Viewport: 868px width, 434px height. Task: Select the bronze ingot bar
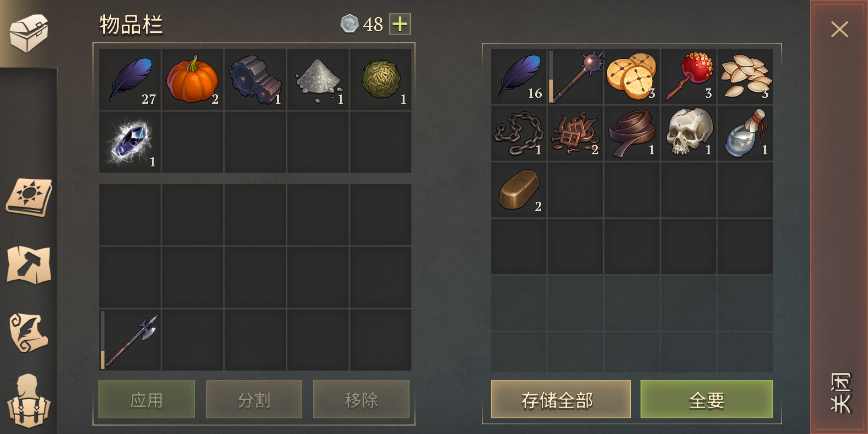[518, 190]
